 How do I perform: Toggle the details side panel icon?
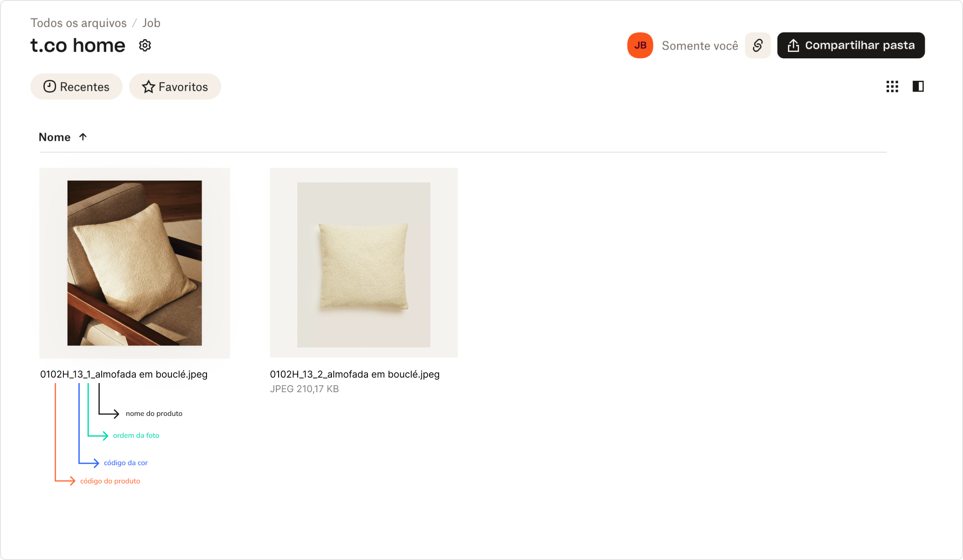pyautogui.click(x=918, y=86)
